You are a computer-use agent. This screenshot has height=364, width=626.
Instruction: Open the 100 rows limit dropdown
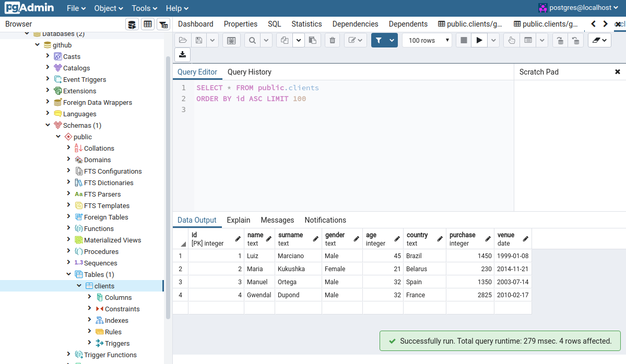click(x=427, y=40)
